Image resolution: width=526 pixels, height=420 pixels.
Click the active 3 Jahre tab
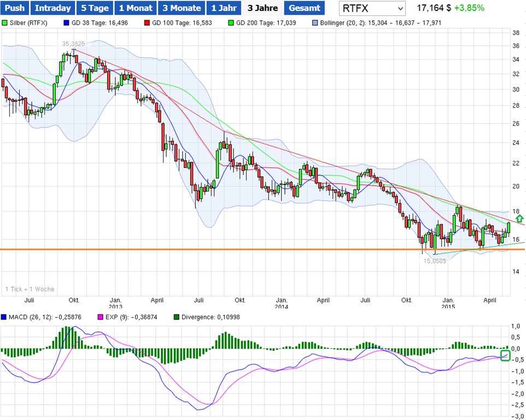point(262,8)
